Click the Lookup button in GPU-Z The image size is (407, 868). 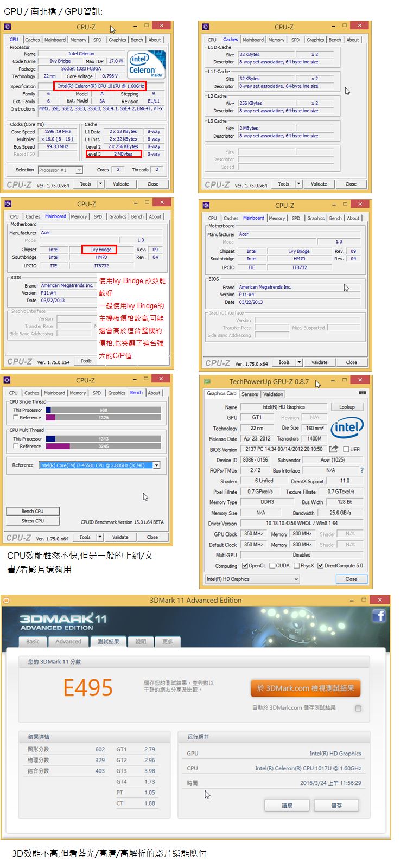pos(347,407)
